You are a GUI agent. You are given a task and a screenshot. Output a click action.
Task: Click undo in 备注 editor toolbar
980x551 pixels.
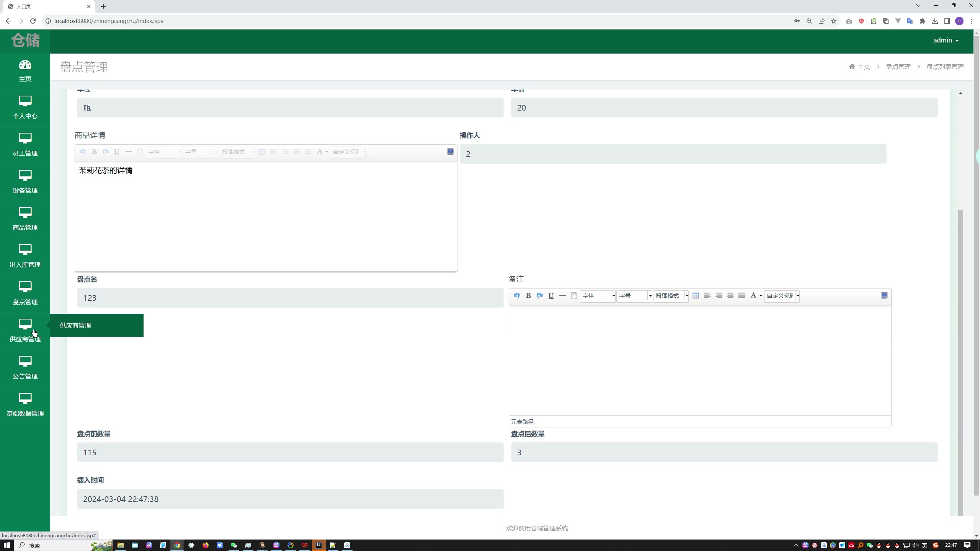[x=516, y=295]
